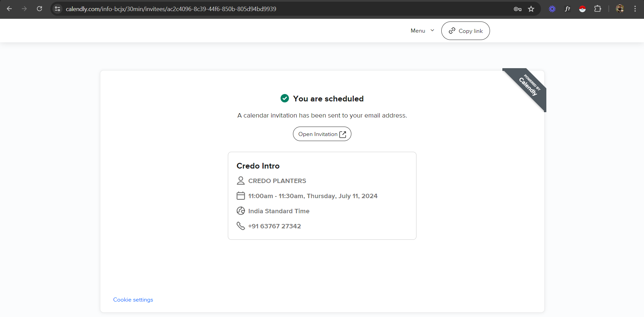This screenshot has height=317, width=644.
Task: Click the phone number '+91 63767 27342'
Action: tap(275, 226)
